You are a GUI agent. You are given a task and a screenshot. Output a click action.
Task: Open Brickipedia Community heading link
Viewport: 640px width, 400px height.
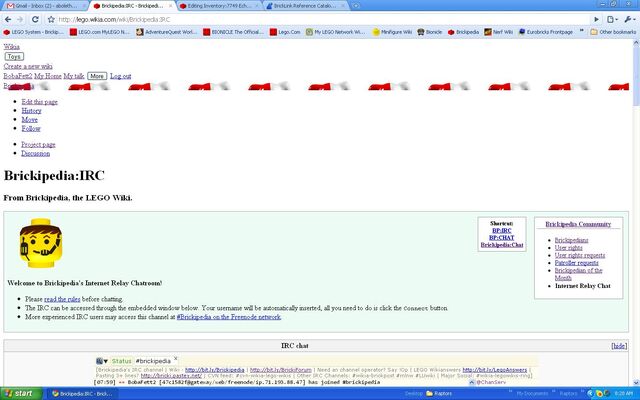coord(578,224)
